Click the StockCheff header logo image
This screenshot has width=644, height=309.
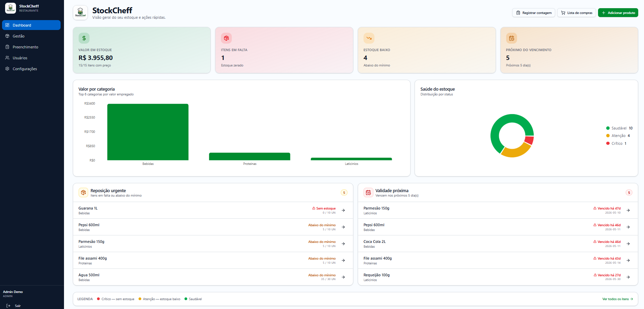80,13
